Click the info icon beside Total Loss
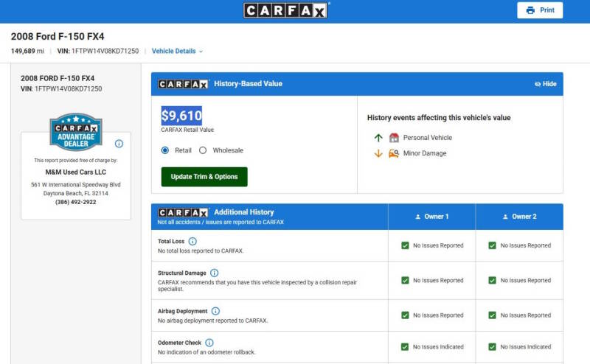 coord(192,242)
